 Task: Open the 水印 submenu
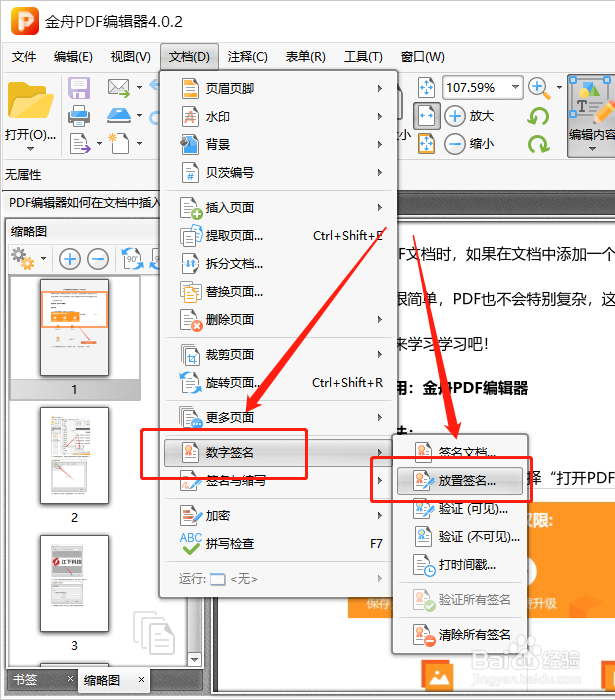click(x=279, y=117)
